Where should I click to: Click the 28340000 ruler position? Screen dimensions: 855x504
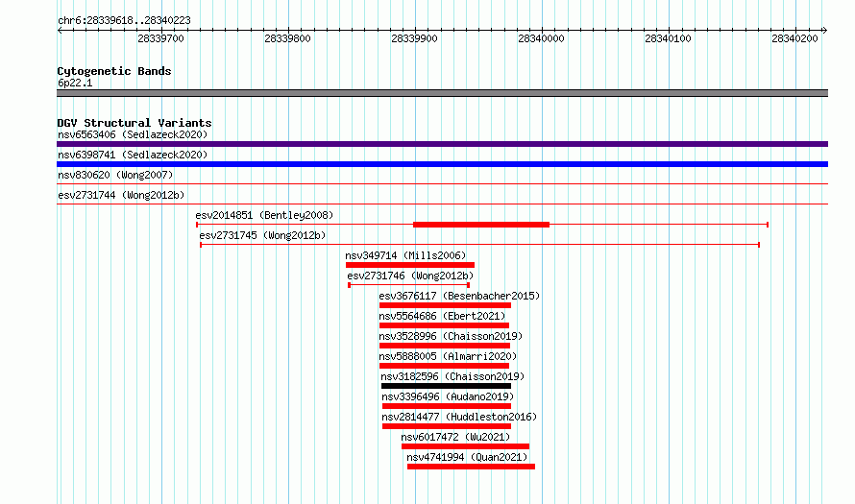coord(542,38)
